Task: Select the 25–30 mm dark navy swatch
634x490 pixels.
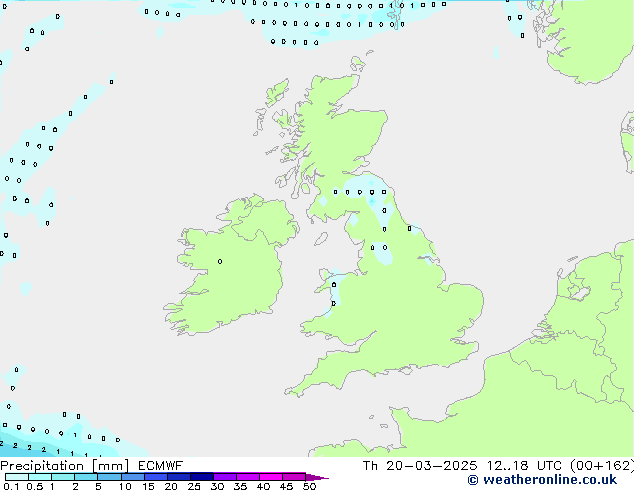Action: (201, 477)
